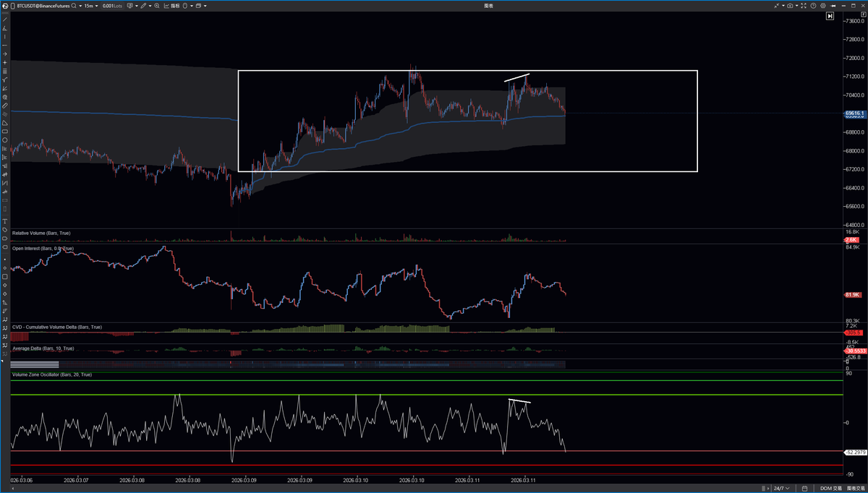Select the eraser tool in left toolbar
This screenshot has height=493, width=868.
(4, 106)
